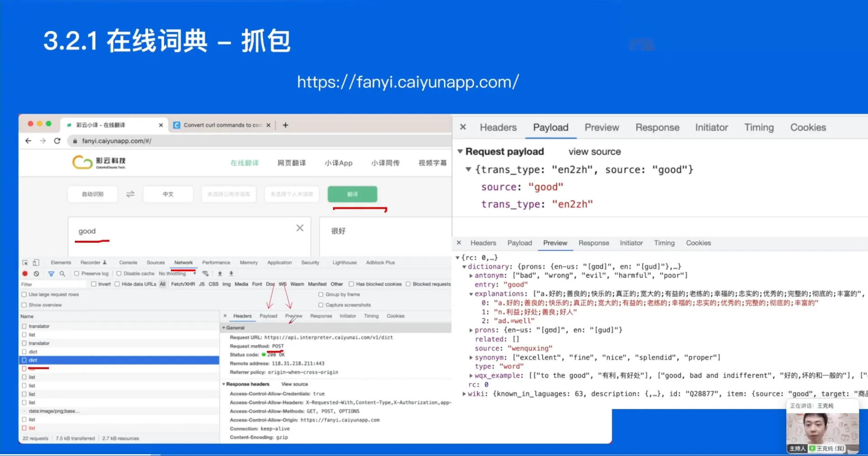
Task: Click the DevTools inspect element picker icon
Action: click(x=25, y=263)
